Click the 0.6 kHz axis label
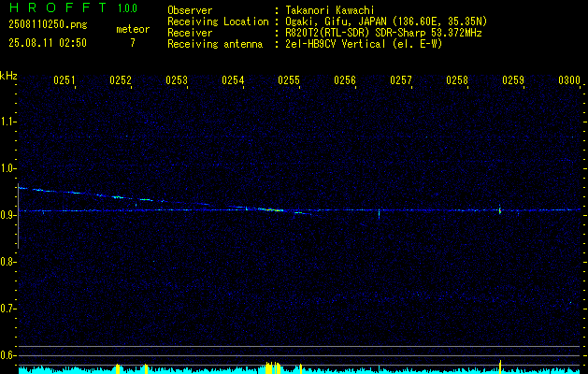The width and height of the screenshot is (588, 374). [x=7, y=355]
